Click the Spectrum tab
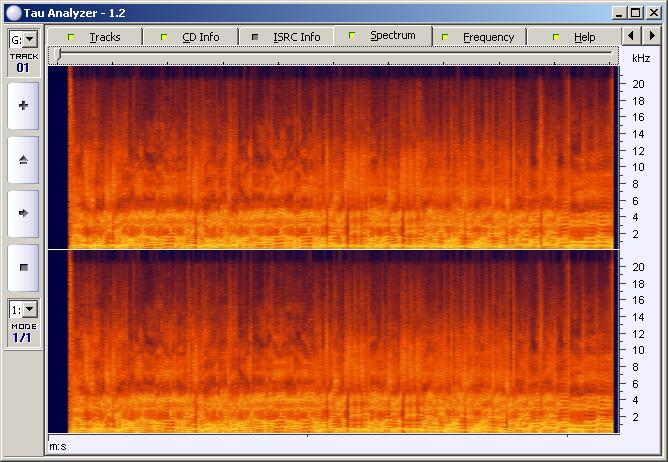This screenshot has height=462, width=668. pos(383,36)
